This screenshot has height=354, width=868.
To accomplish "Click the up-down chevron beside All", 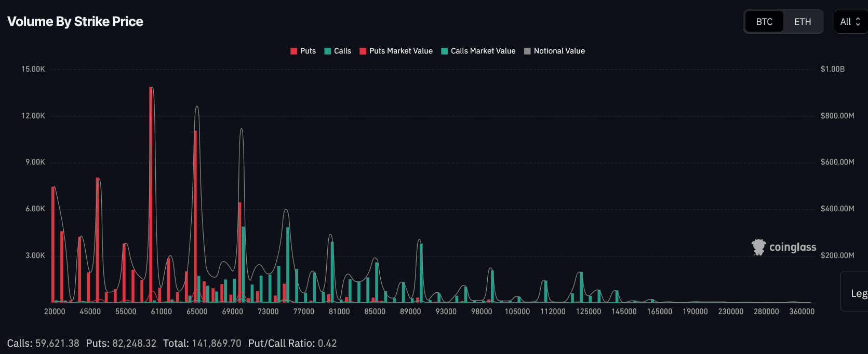I will click(x=858, y=22).
